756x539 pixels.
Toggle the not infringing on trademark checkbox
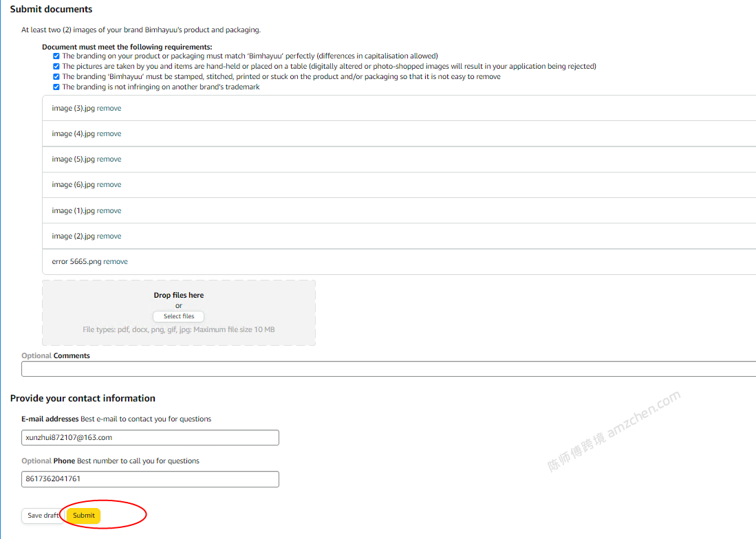coord(56,87)
